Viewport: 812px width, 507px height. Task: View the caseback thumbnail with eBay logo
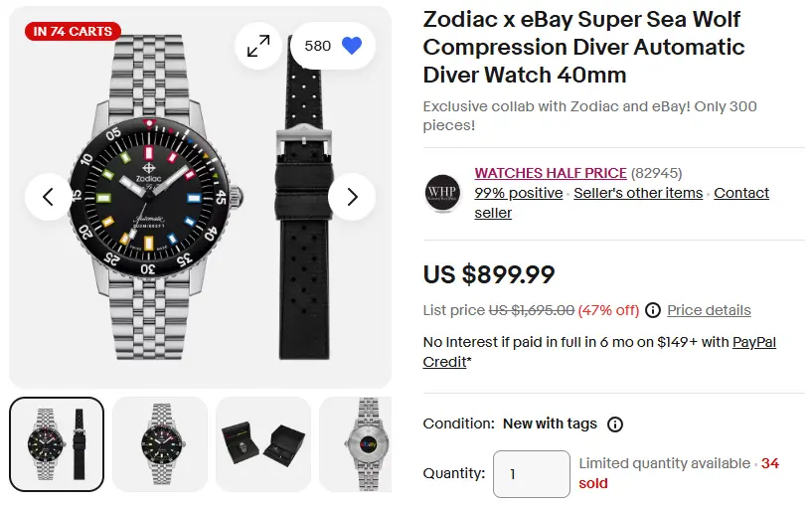[x=356, y=444]
